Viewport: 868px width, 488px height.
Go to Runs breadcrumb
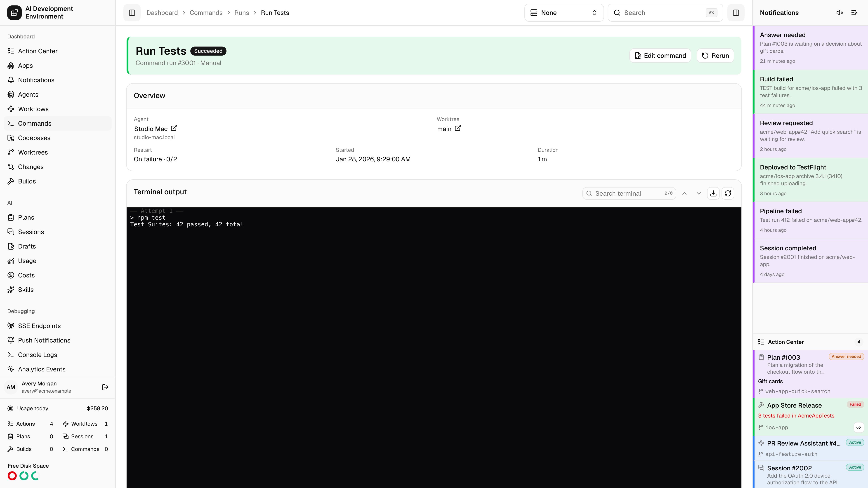pyautogui.click(x=242, y=13)
